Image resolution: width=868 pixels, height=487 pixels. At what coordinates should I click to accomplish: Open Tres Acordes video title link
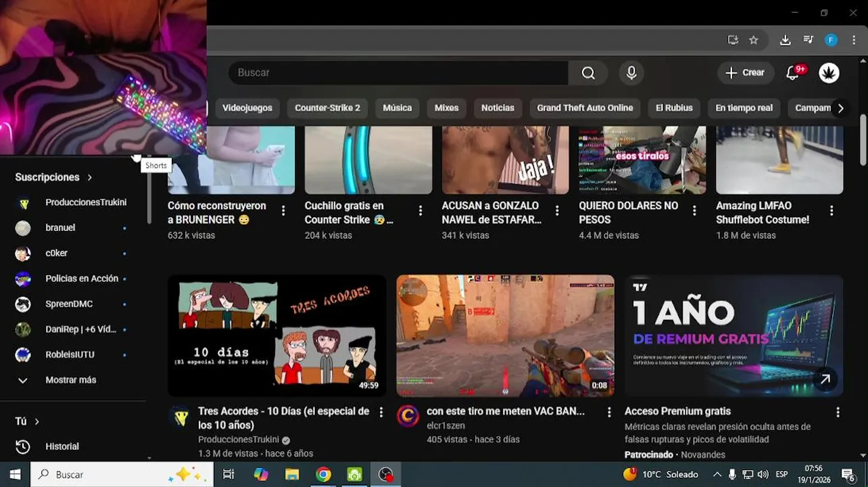point(283,418)
